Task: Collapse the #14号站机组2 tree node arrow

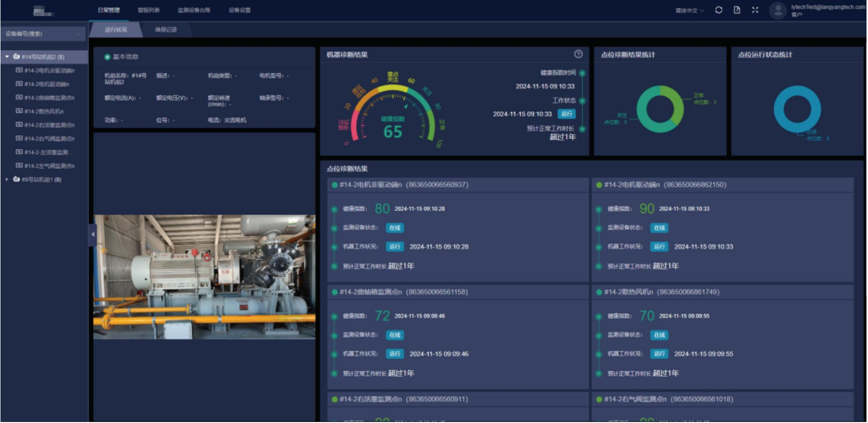Action: (x=7, y=57)
